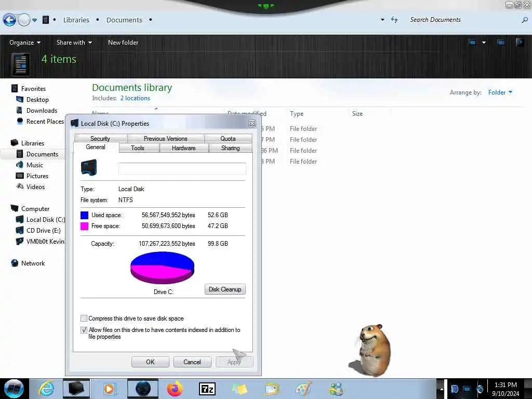Screen dimensions: 532x399
Task: Launch Internet Explorer from the taskbar
Action: coord(46,389)
